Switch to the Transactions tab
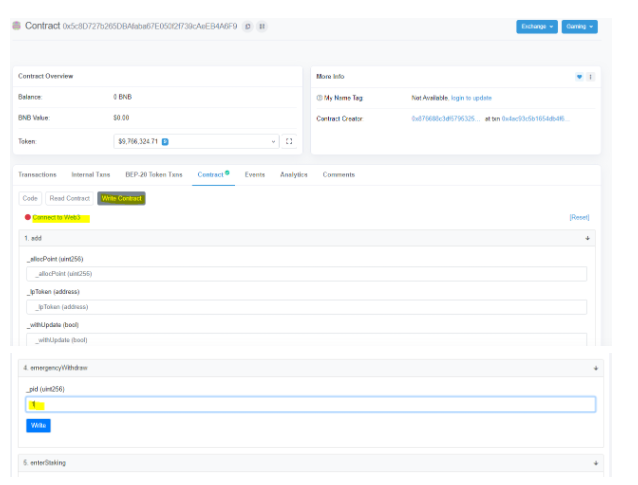This screenshot has height=485, width=638. click(37, 175)
